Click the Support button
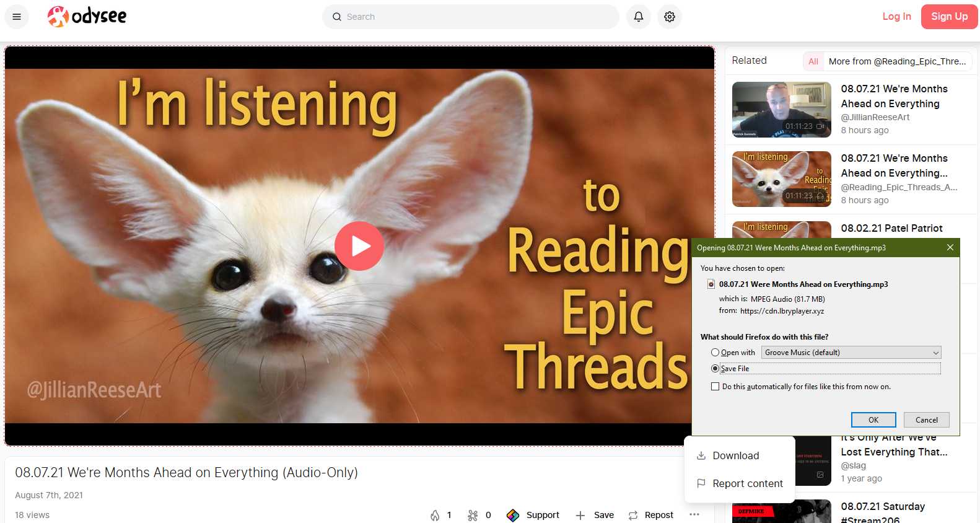Viewport: 980px width, 523px height. 533,515
